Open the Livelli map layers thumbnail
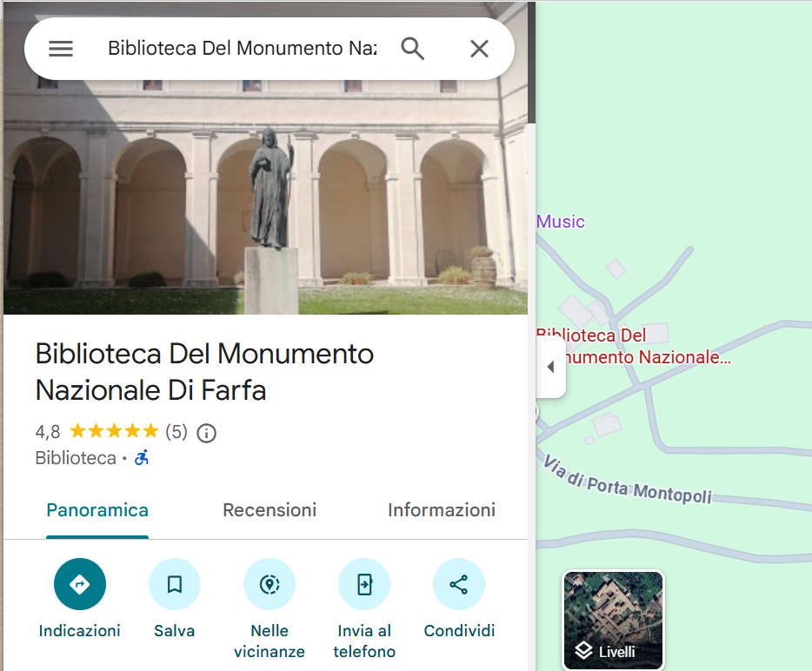Image resolution: width=812 pixels, height=671 pixels. coord(614,620)
